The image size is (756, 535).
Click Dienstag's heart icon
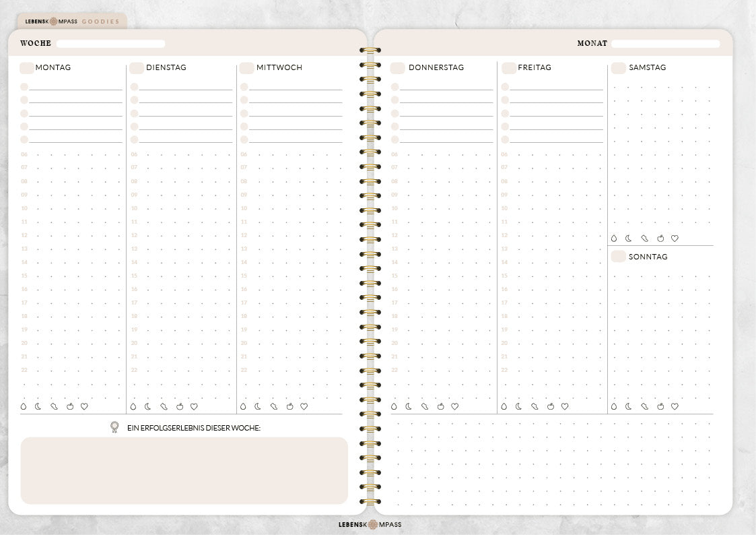coord(195,407)
